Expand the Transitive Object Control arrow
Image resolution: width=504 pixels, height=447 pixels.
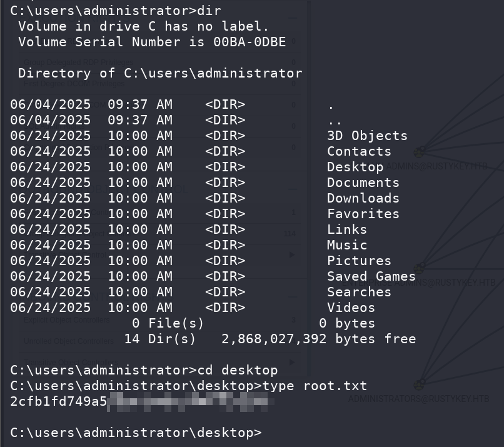(x=291, y=255)
